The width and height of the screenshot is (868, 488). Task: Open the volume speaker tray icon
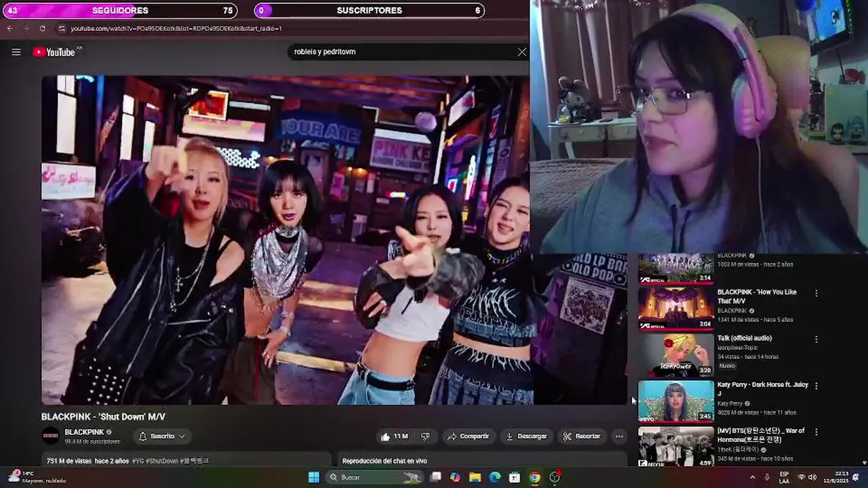(812, 477)
